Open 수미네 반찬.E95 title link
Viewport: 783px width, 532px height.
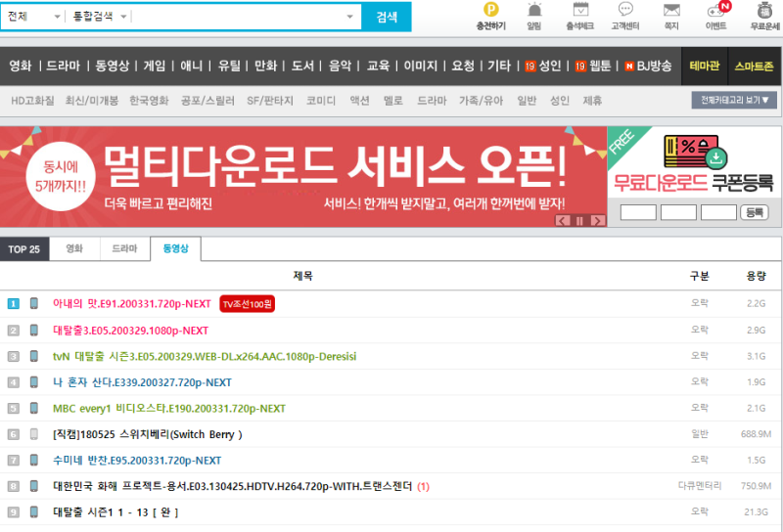click(137, 461)
